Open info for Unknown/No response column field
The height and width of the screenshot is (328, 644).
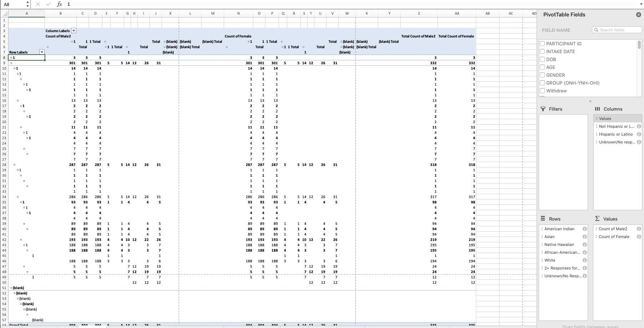[639, 142]
